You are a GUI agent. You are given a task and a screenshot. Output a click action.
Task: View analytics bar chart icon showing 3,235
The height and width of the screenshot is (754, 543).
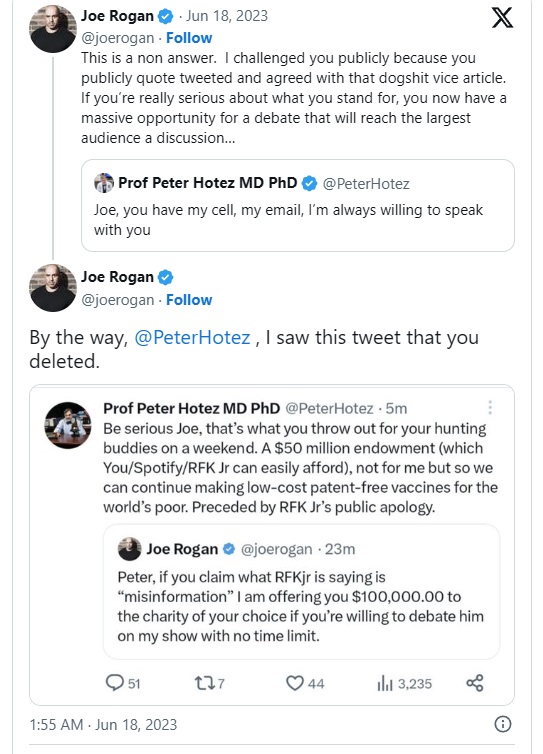[385, 683]
